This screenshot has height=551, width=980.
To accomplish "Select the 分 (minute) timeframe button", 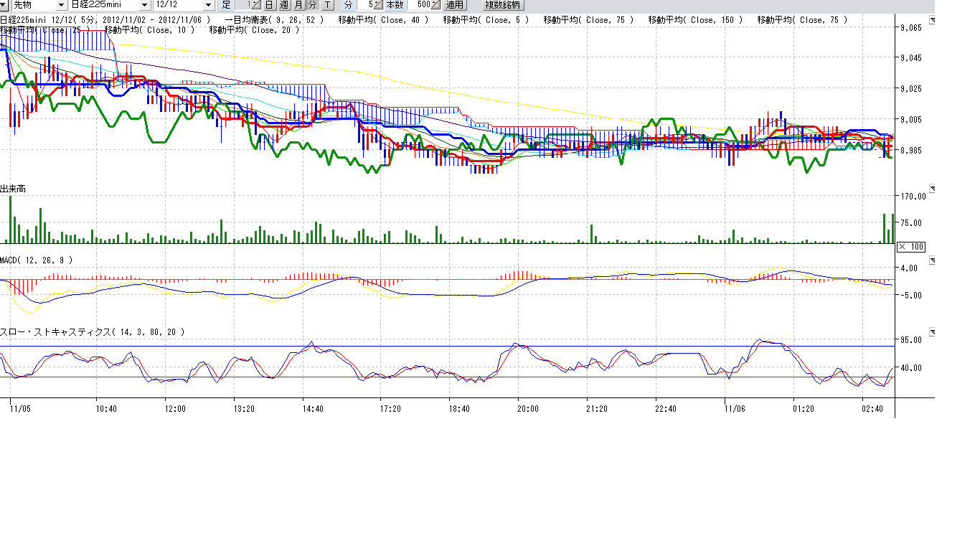I will point(312,5).
